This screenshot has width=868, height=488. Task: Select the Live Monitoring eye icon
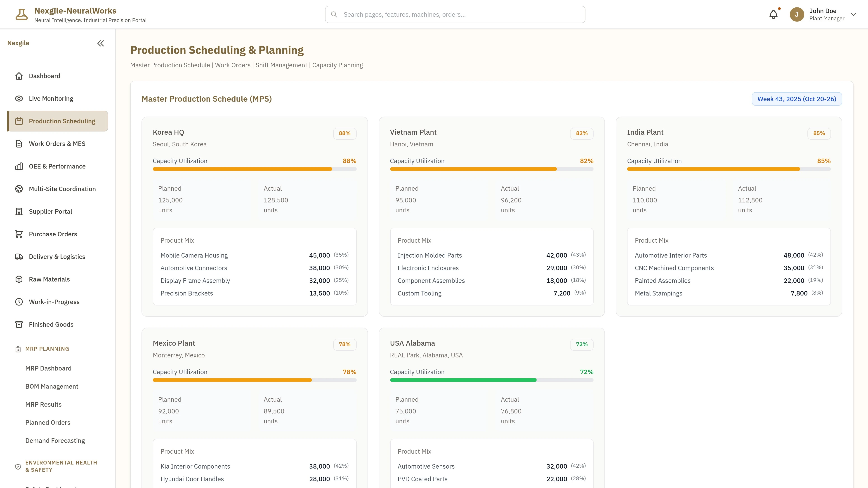19,98
